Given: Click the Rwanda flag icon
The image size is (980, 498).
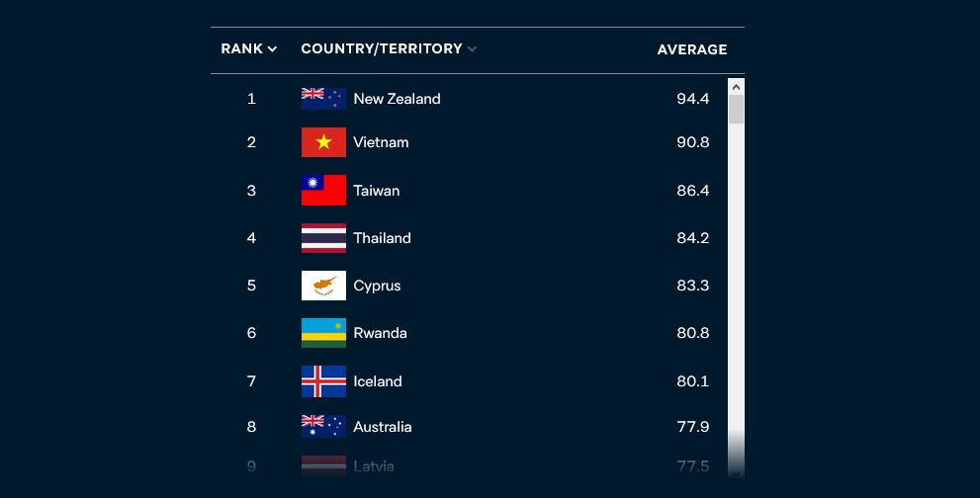Looking at the screenshot, I should point(323,332).
